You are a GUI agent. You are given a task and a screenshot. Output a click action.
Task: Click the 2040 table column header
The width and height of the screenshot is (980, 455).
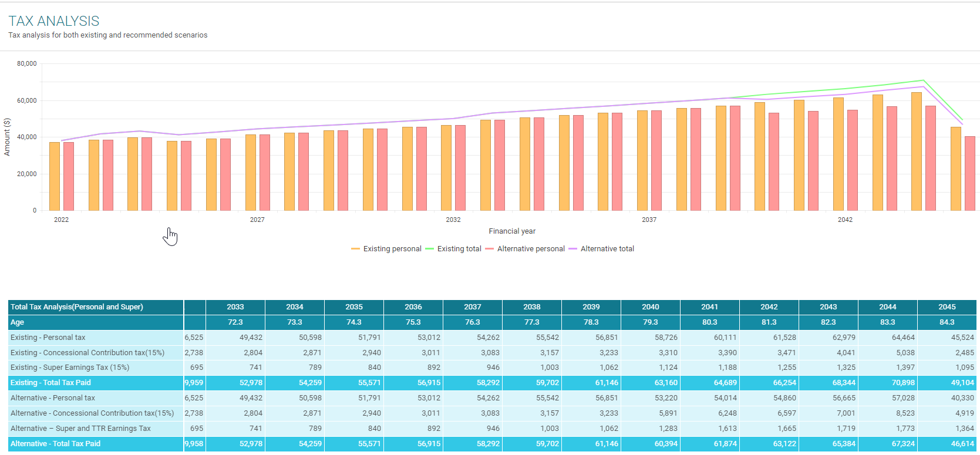tap(651, 307)
